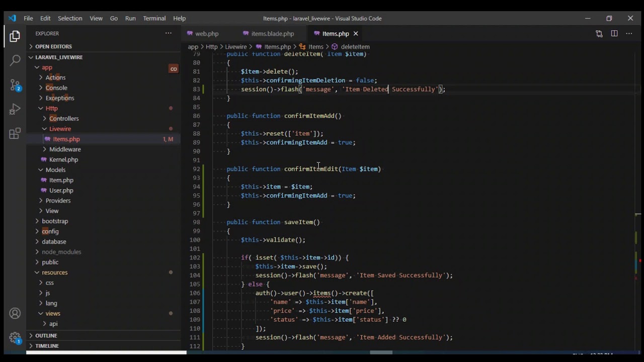
Task: Open the Manage gear settings icon
Action: click(x=15, y=338)
